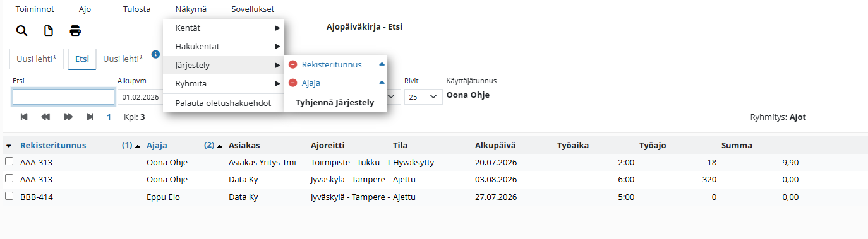Expand the Hakukentät submenu
Image resolution: width=868 pixels, height=239 pixels.
click(223, 47)
